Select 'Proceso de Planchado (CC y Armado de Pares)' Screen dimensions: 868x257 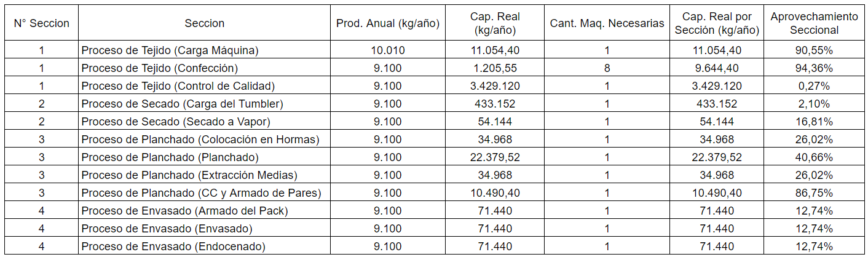tap(204, 193)
